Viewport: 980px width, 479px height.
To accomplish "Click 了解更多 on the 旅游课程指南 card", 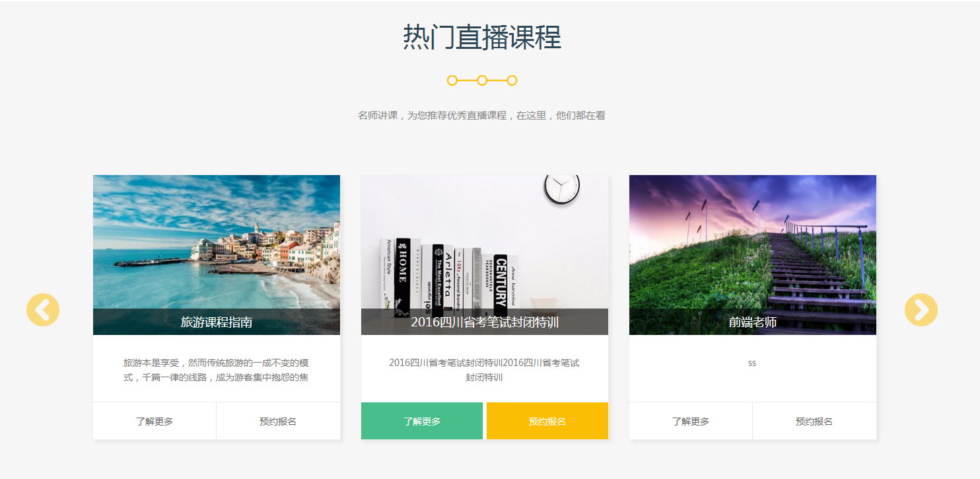I will 155,421.
